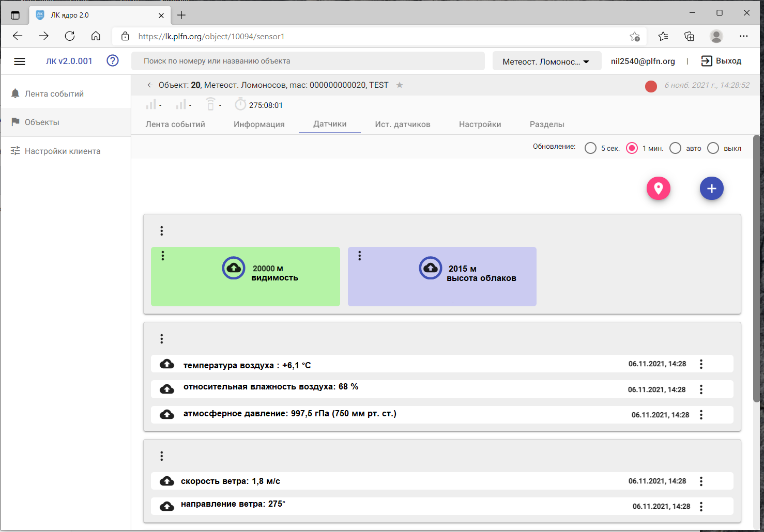Image resolution: width=764 pixels, height=532 pixels.
Task: Click the cloud icon on видимость tile
Action: (x=234, y=268)
